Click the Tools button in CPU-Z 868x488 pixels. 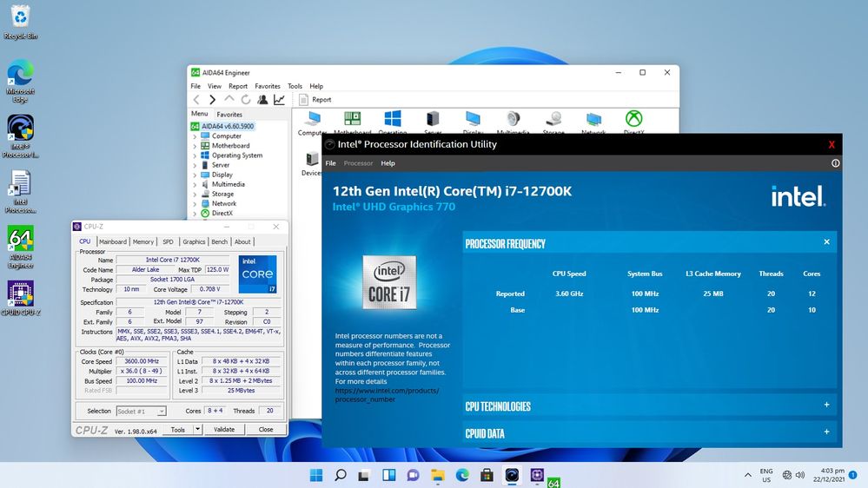(178, 429)
